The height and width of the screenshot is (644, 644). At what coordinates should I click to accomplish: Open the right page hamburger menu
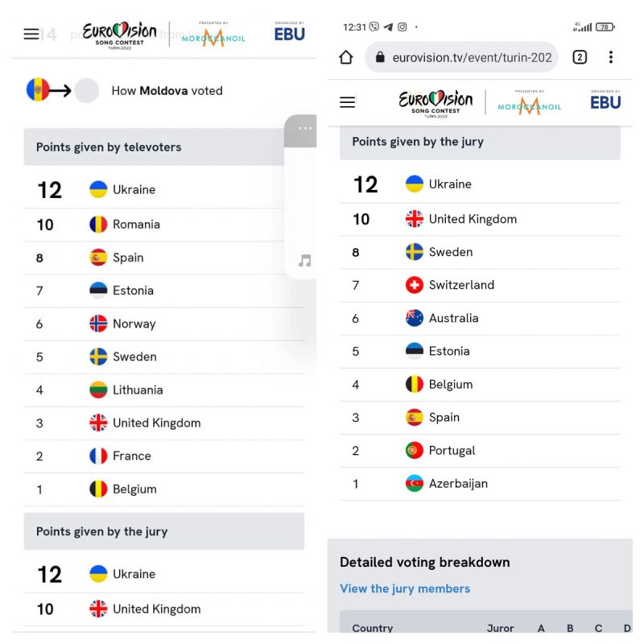[x=347, y=102]
